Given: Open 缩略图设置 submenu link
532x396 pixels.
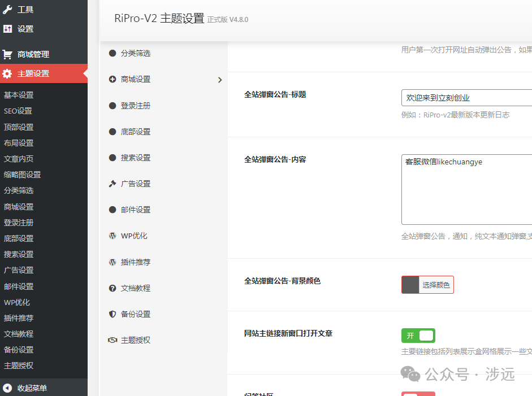Looking at the screenshot, I should point(23,175).
